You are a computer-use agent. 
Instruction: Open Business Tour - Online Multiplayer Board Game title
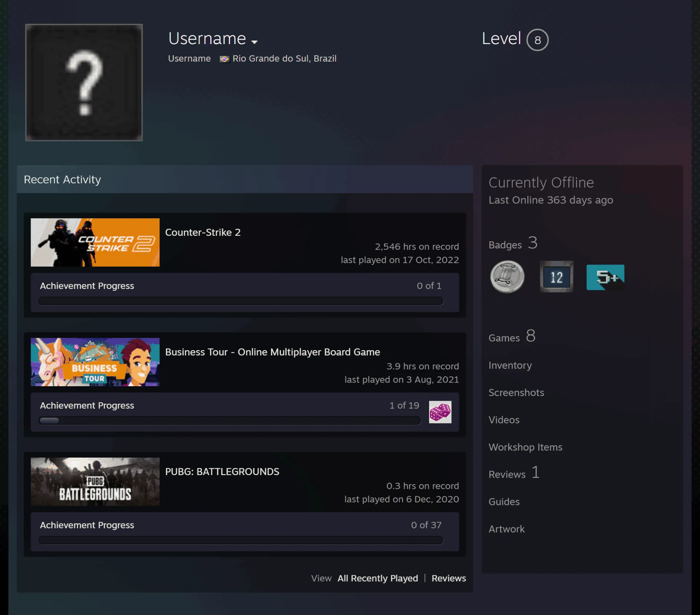[272, 352]
